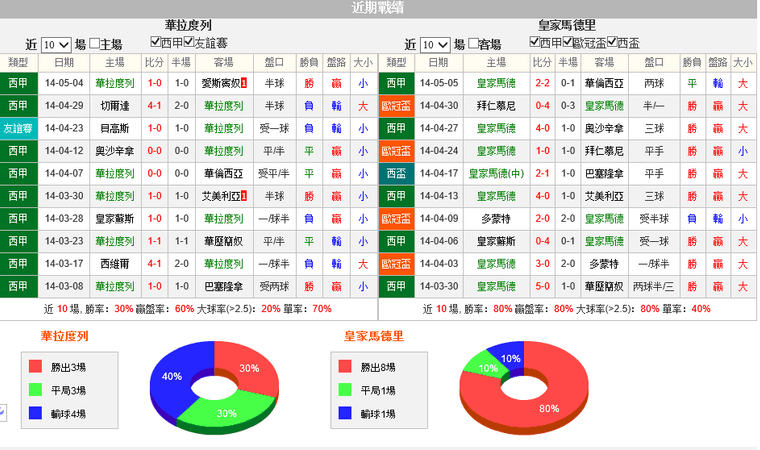Click the 勝負 column header in 皇家馬德里 table
The image size is (760, 450).
click(692, 63)
